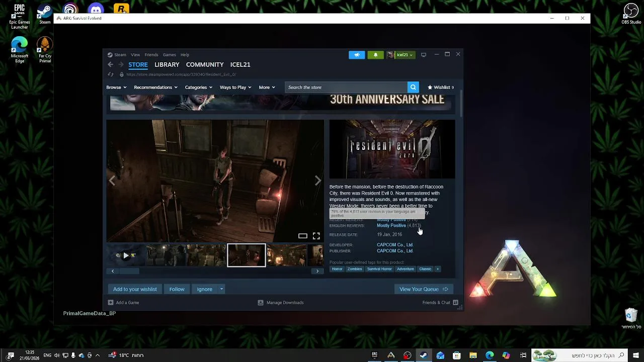Click Add to your wishlist button
Image resolution: width=644 pixels, height=362 pixels.
135,289
